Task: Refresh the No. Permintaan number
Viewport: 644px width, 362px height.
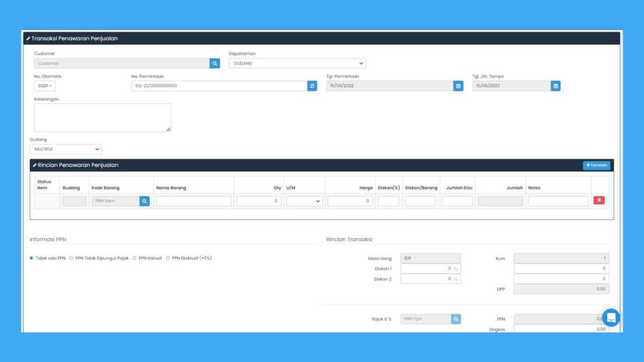Action: pyautogui.click(x=312, y=86)
